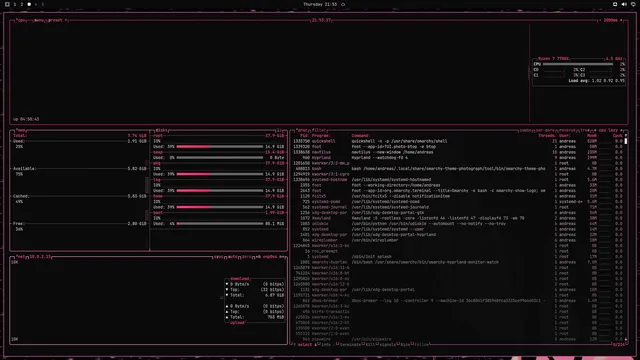This screenshot has width=640, height=360.
Task: Decrease update interval with minus beside 2000ms
Action: point(600,20)
